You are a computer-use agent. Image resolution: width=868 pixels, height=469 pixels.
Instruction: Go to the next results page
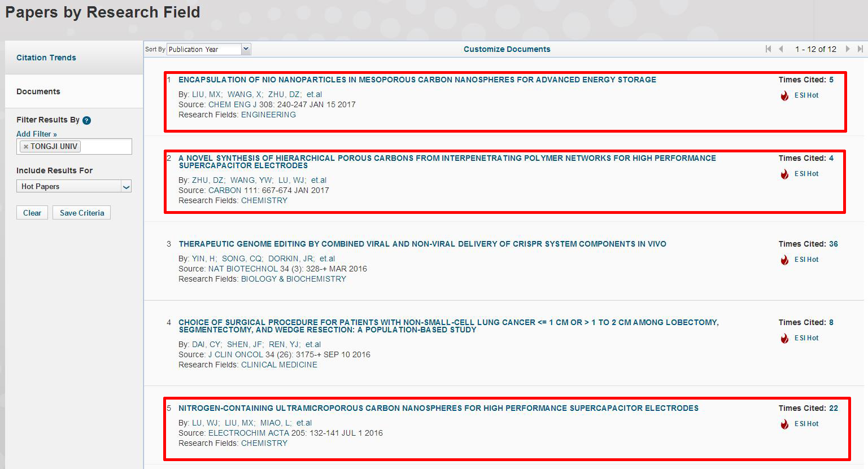pyautogui.click(x=848, y=49)
